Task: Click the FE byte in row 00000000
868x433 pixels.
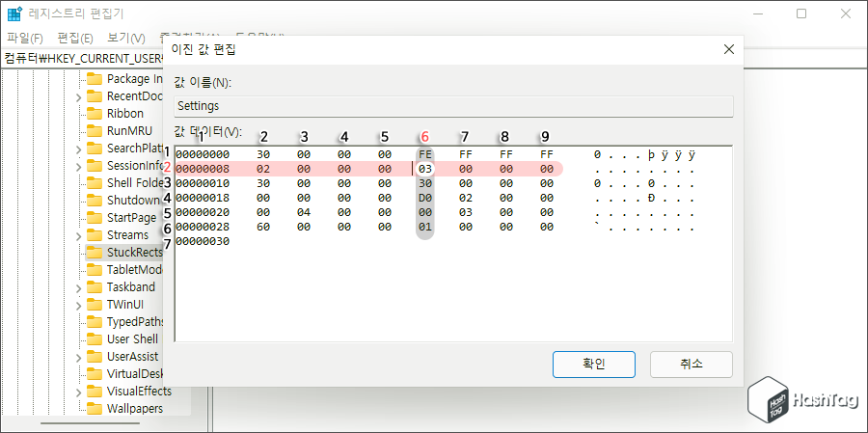Action: tap(425, 154)
